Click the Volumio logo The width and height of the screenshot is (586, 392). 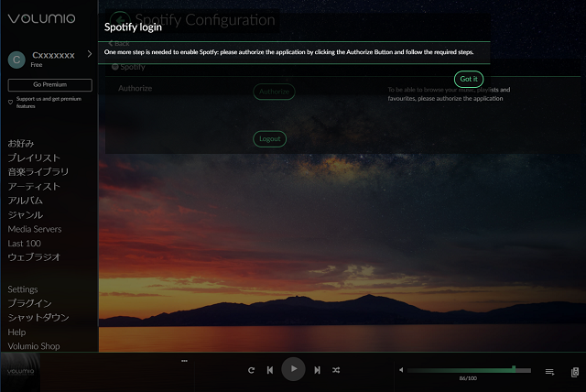click(41, 18)
